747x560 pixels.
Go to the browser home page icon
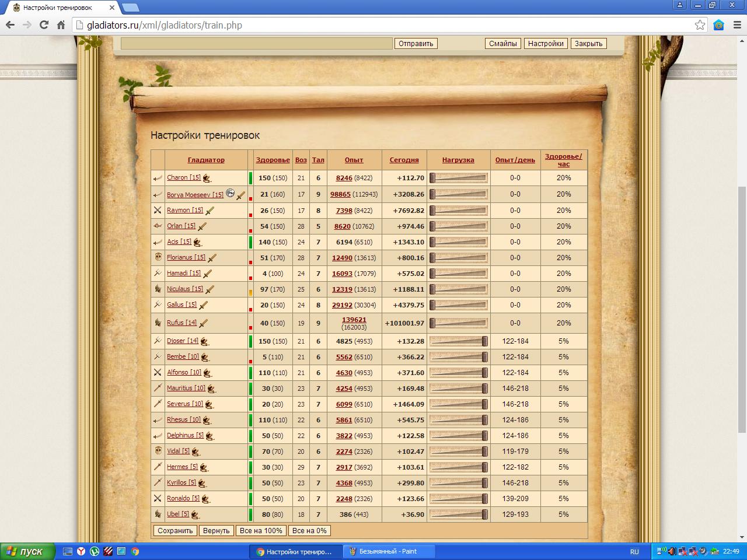(61, 25)
